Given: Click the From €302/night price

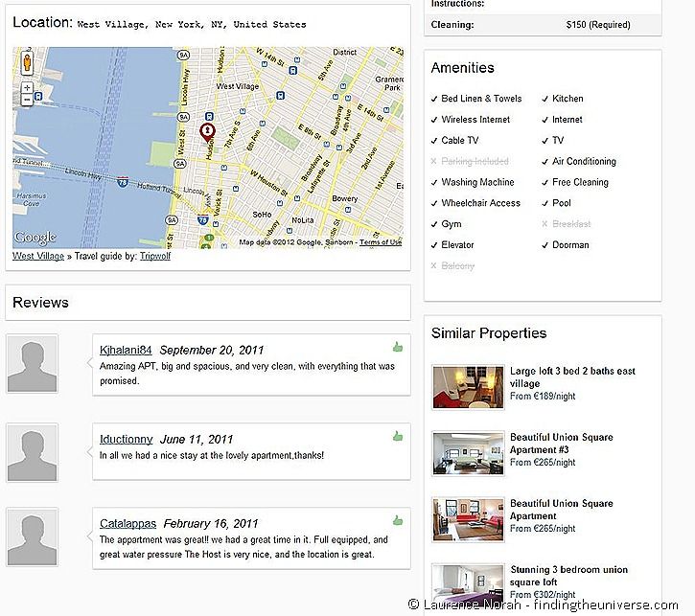Looking at the screenshot, I should 543,594.
